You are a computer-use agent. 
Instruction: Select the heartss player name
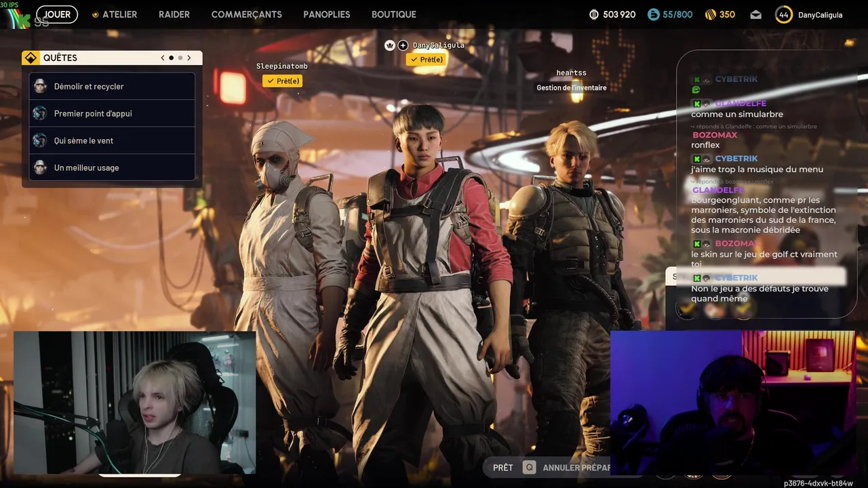tap(571, 73)
